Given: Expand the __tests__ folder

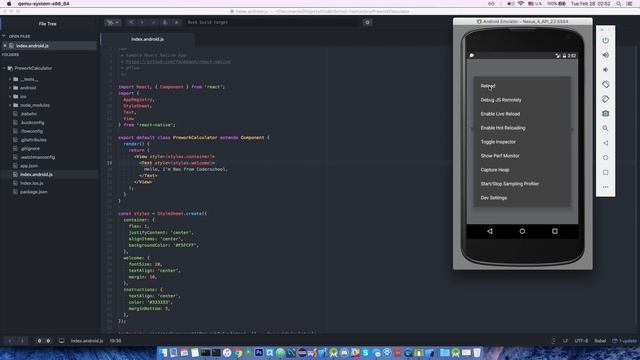Looking at the screenshot, I should point(10,79).
